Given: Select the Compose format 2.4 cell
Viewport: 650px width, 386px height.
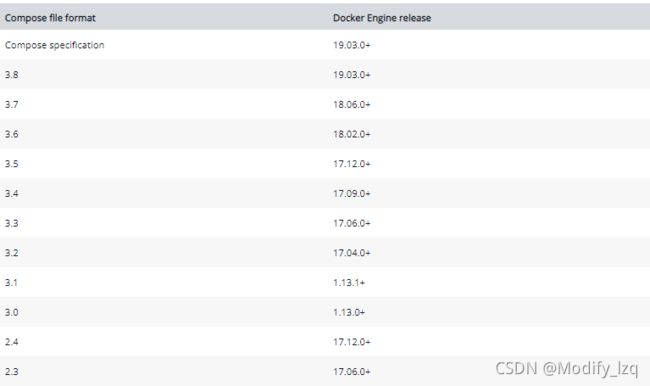Looking at the screenshot, I should [x=12, y=342].
